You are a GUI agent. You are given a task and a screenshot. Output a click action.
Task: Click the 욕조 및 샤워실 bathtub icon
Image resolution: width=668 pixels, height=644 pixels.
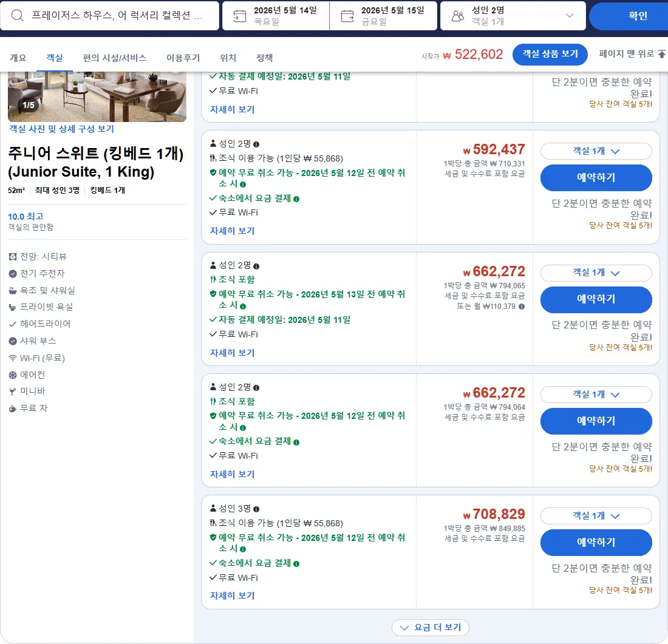pos(13,291)
